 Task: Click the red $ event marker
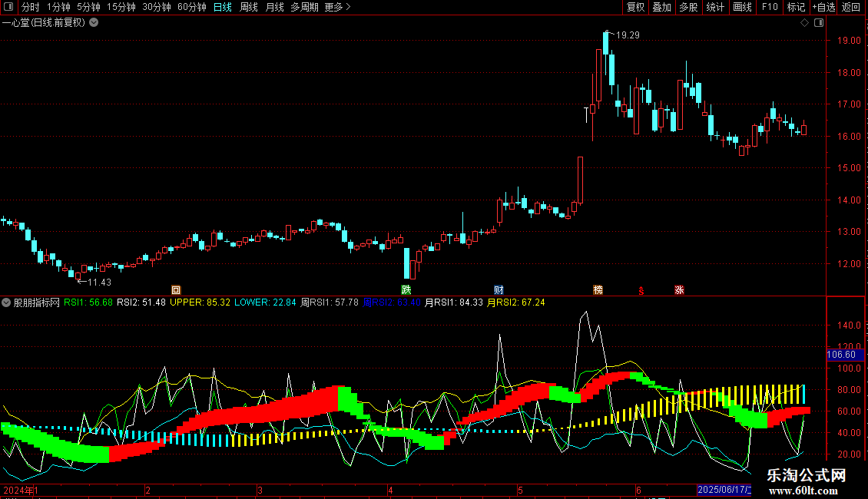(x=641, y=290)
